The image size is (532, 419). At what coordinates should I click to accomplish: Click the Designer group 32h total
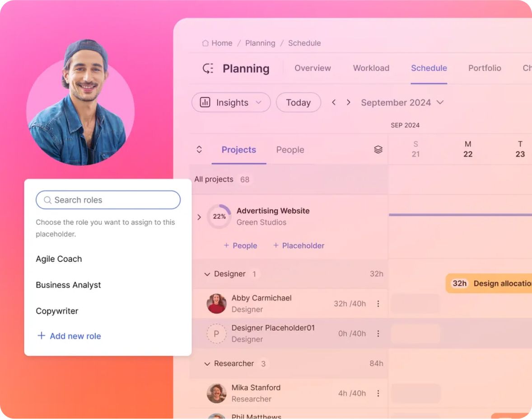coord(376,273)
